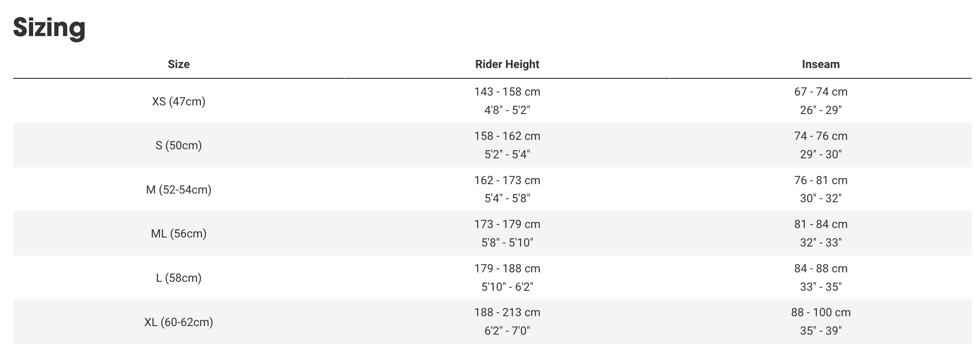This screenshot has height=356, width=980.
Task: Select the XL (60-62cm) size cell
Action: (179, 322)
